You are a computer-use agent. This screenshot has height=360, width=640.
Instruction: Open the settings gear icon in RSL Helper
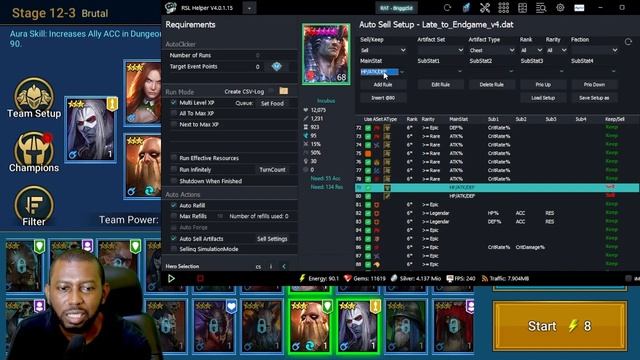(560, 8)
